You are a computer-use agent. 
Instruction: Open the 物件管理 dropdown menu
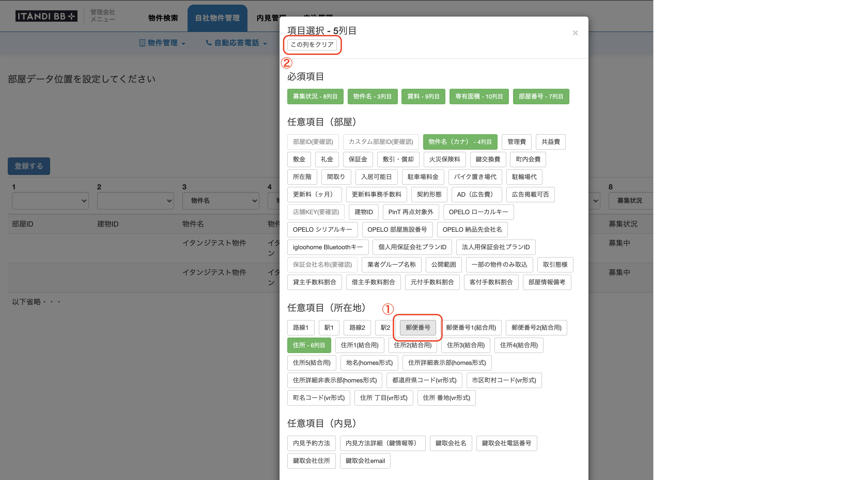point(162,43)
